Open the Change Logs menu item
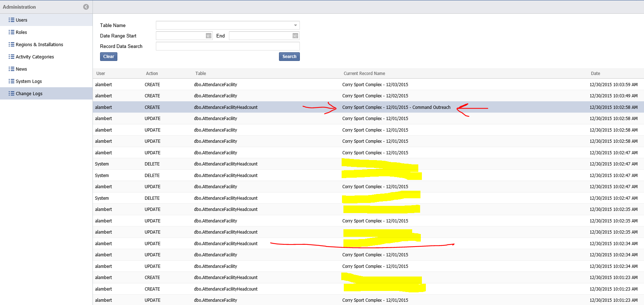 (x=29, y=94)
